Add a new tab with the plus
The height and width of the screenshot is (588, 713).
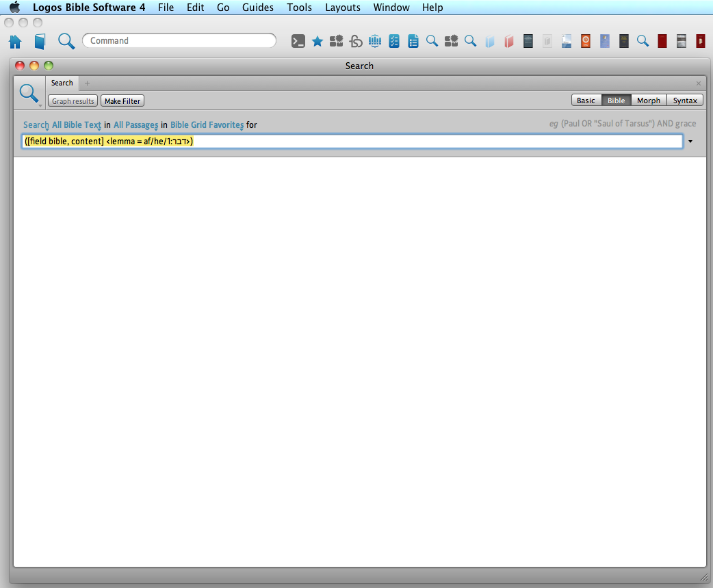point(88,83)
